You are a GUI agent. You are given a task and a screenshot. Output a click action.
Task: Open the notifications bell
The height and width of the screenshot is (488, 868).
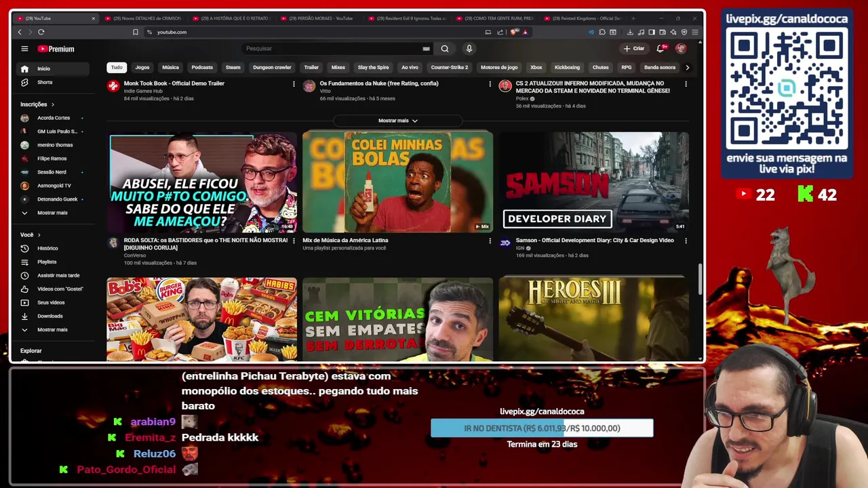click(661, 48)
